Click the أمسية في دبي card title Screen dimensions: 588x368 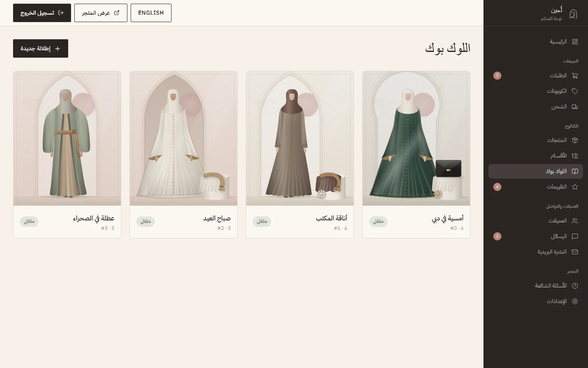448,218
